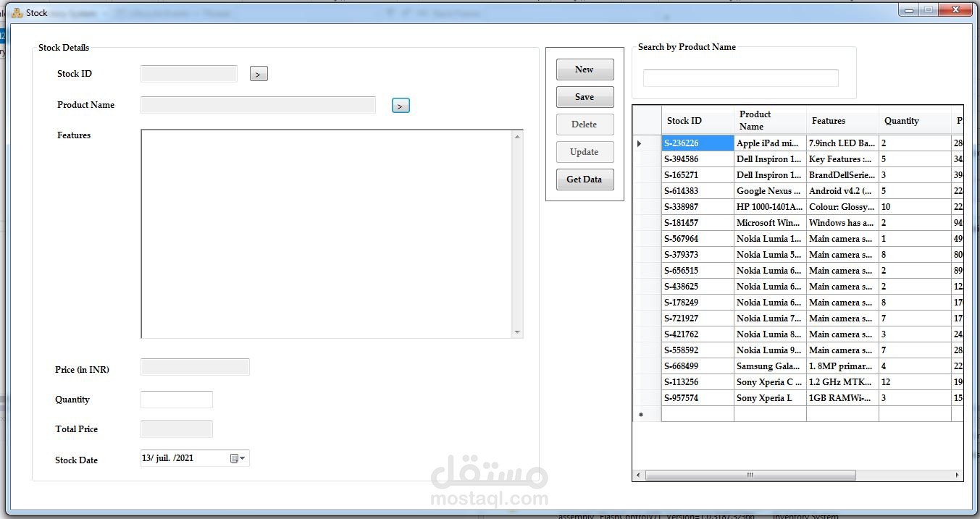The width and height of the screenshot is (980, 519).
Task: Sort by the Features column header
Action: click(x=842, y=121)
